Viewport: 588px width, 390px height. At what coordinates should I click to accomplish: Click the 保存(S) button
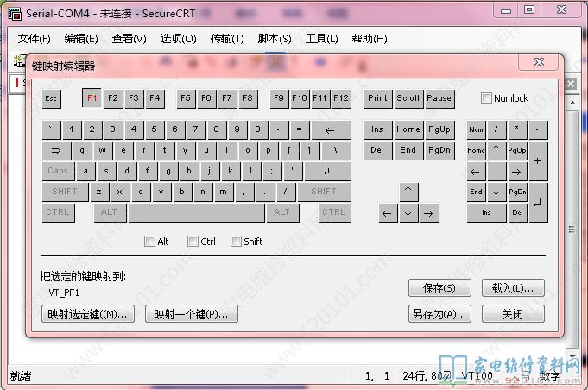439,287
